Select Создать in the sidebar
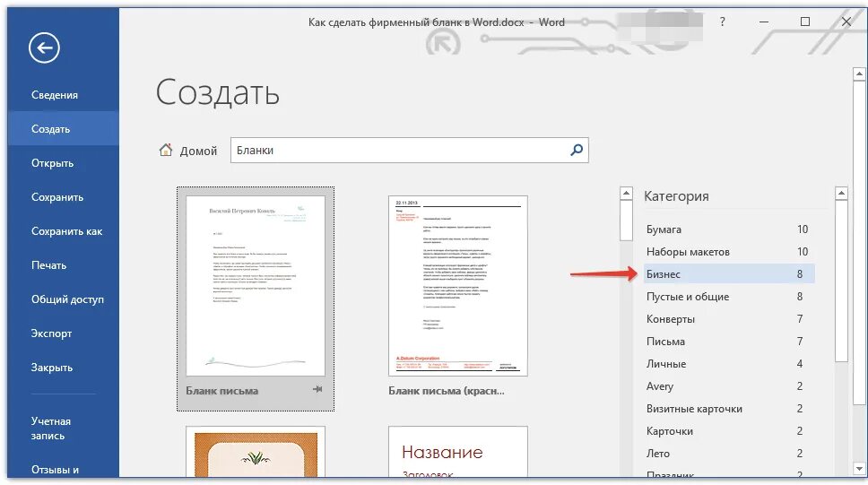 [x=63, y=128]
